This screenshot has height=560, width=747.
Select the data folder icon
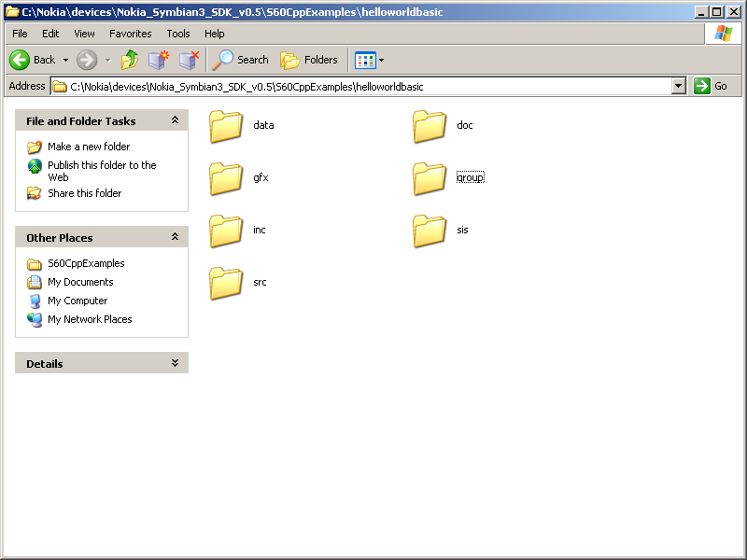(x=226, y=126)
